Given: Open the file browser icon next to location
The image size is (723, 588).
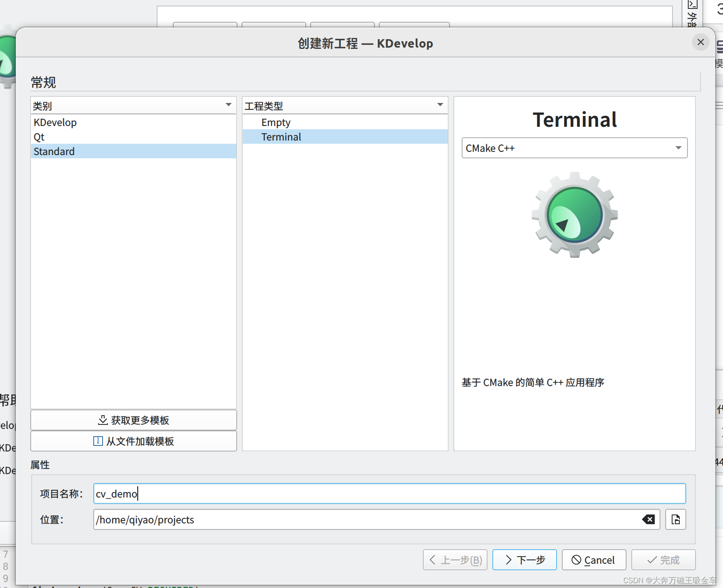Looking at the screenshot, I should [x=675, y=520].
